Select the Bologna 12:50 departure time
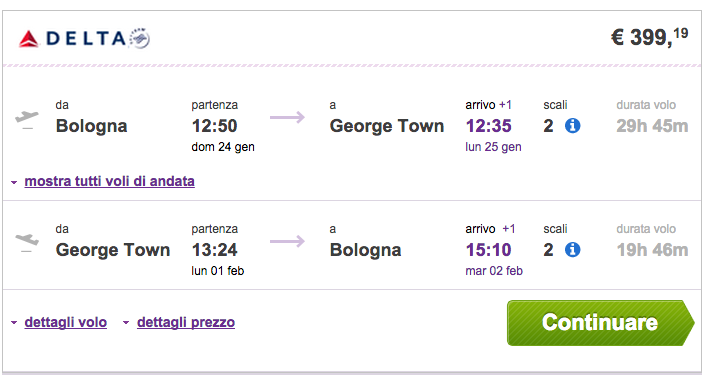Image resolution: width=710 pixels, height=382 pixels. click(x=214, y=126)
